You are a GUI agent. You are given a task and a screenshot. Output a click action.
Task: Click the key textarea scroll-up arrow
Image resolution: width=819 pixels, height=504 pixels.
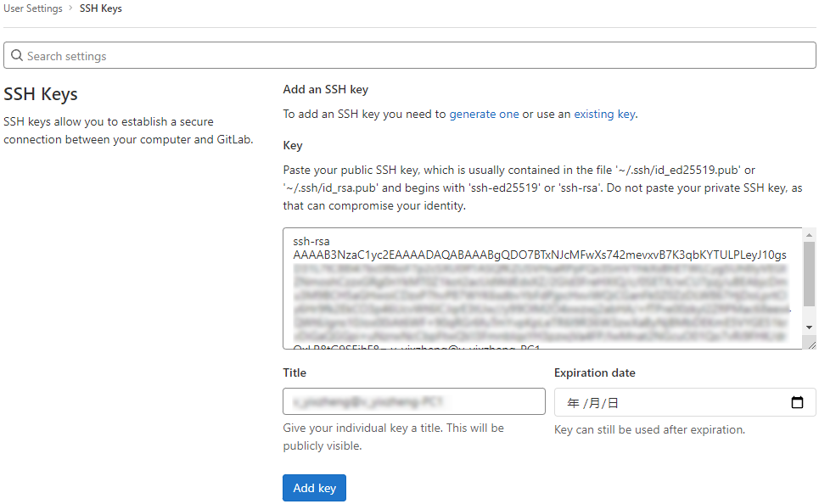[809, 235]
